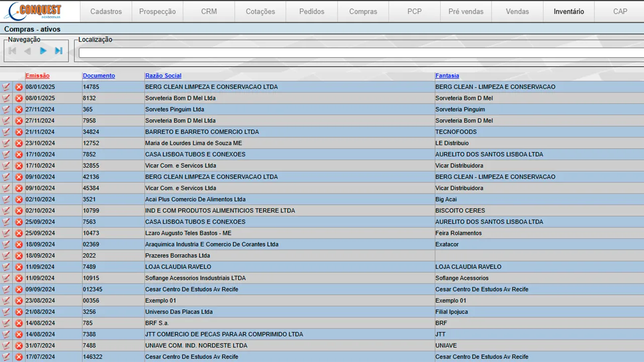Edit the Acai Plus Comercio row
This screenshot has height=362, width=644.
[6, 200]
